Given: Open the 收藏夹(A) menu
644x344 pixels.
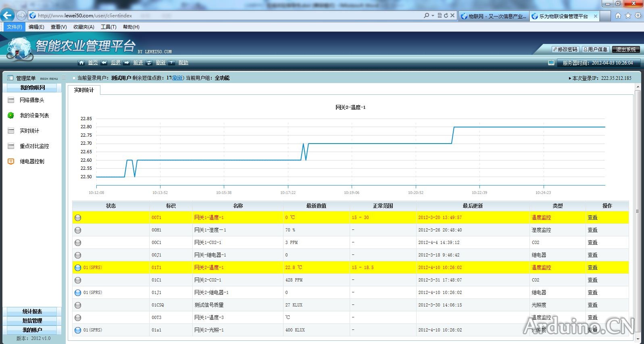Looking at the screenshot, I should 84,27.
